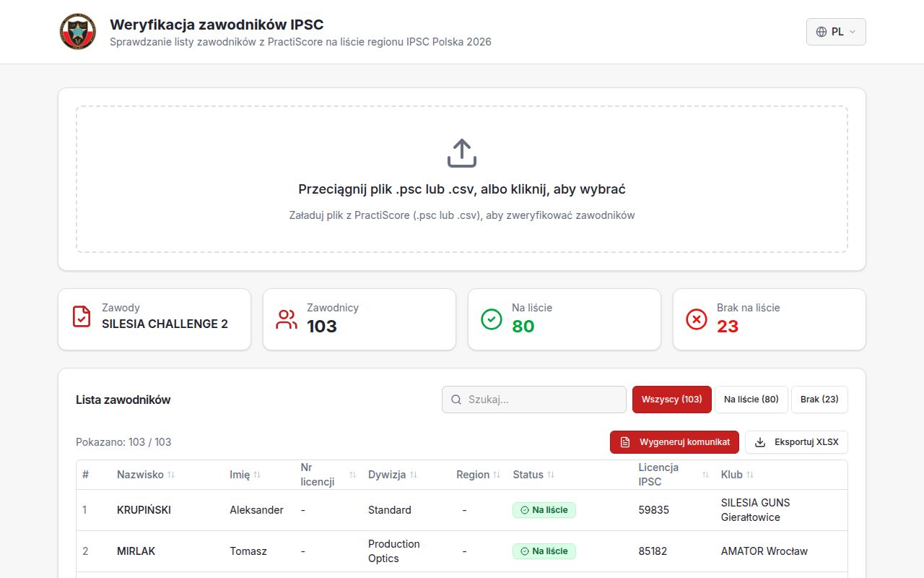Click the Standard division cell
The height and width of the screenshot is (578, 924).
[x=390, y=510]
